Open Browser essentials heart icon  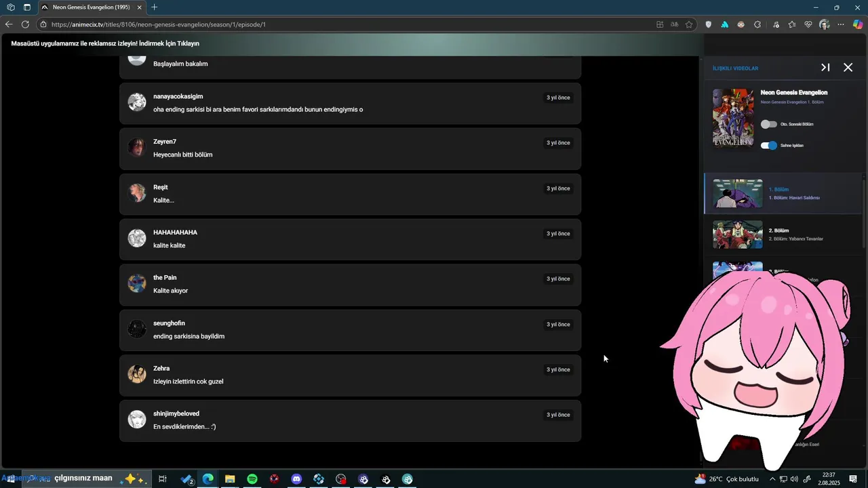(808, 24)
